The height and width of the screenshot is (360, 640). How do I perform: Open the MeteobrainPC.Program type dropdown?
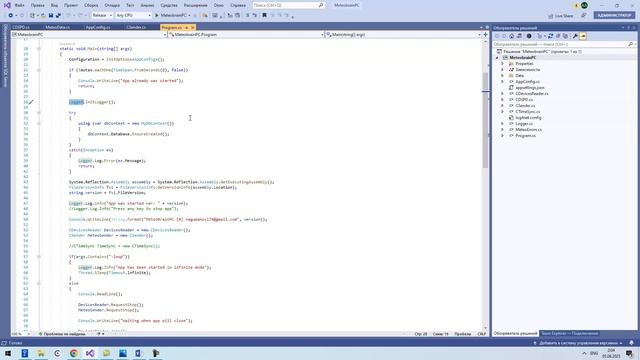point(246,35)
